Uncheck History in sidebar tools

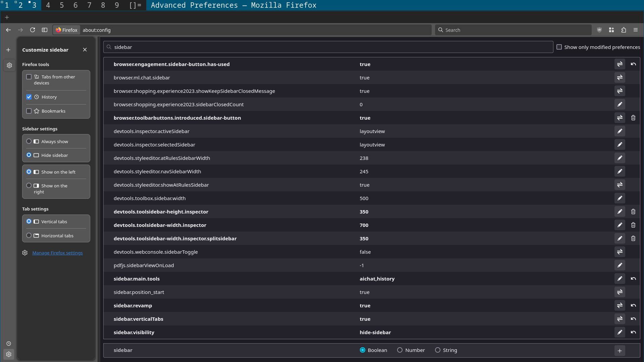29,97
